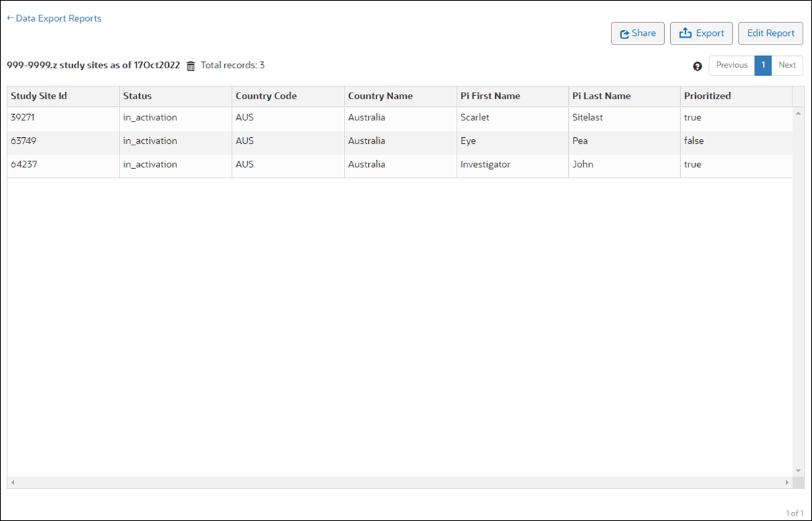Click Next in the pagination control
Image resolution: width=812 pixels, height=521 pixels.
787,66
